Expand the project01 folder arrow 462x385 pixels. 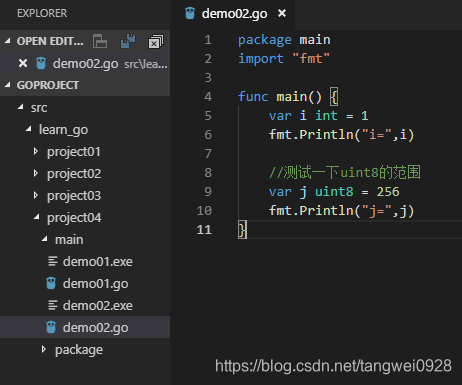[36, 151]
